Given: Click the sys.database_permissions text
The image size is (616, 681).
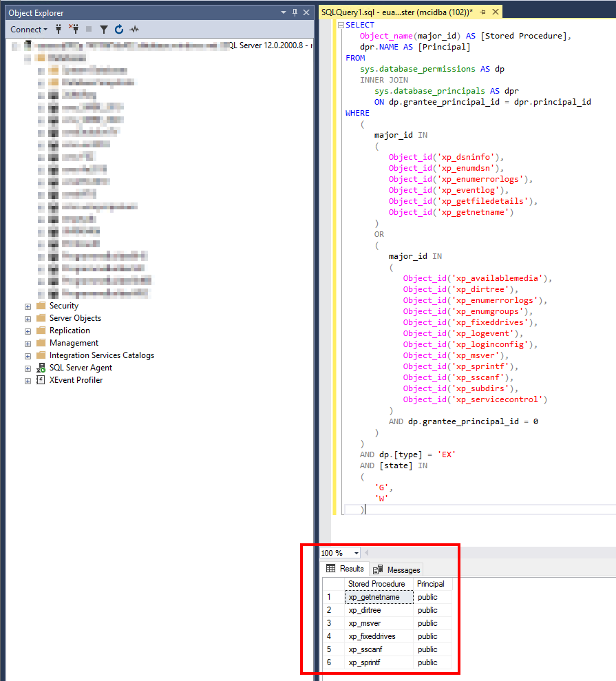Looking at the screenshot, I should pyautogui.click(x=418, y=69).
